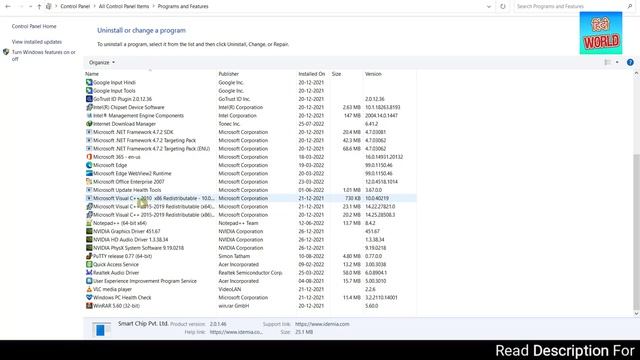Open the idemia.com support link
Viewport: 640px width, 360px height.
pos(322,324)
